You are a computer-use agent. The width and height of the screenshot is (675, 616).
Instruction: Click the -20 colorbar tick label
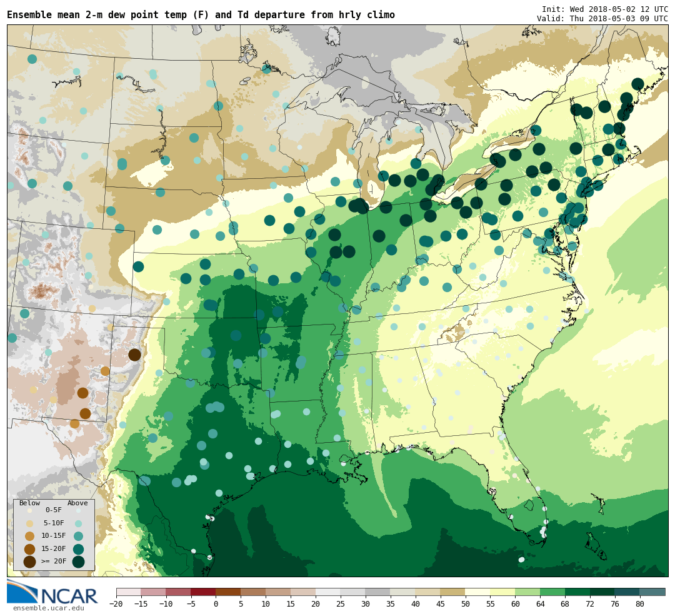pos(116,604)
